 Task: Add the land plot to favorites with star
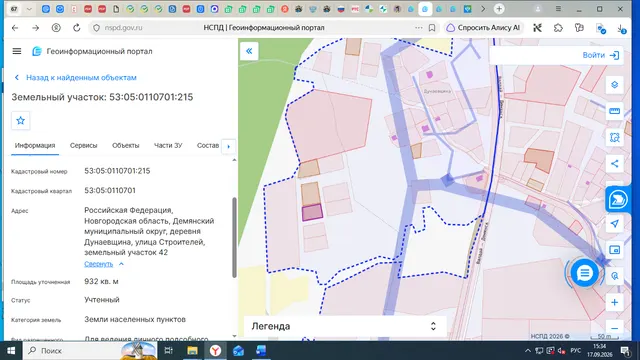pyautogui.click(x=20, y=120)
